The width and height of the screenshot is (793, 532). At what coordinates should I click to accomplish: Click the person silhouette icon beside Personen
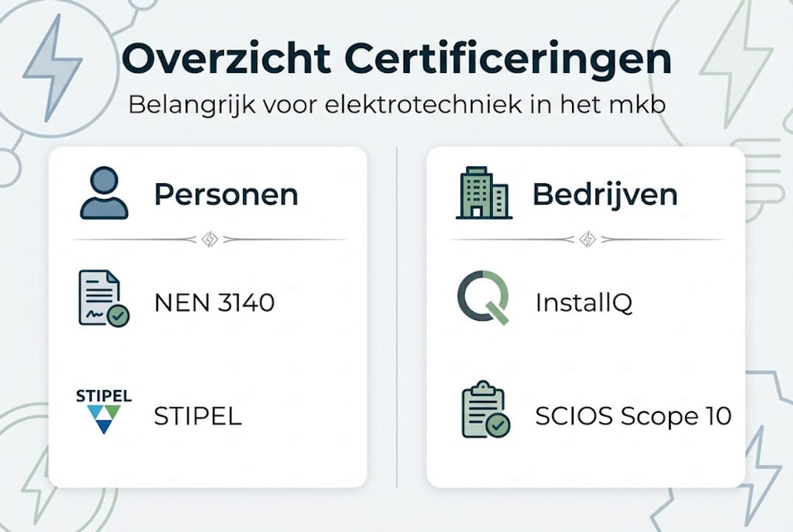(x=103, y=193)
